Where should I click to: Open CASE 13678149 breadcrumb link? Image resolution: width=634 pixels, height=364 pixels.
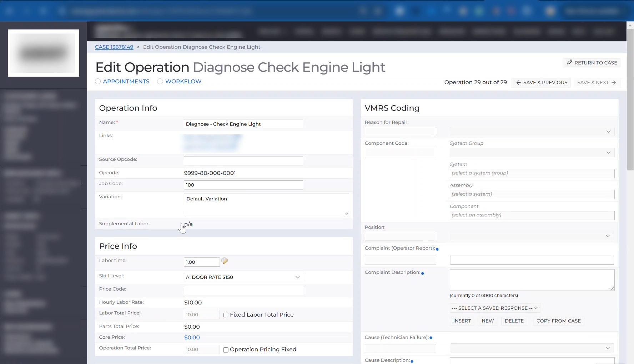(114, 47)
